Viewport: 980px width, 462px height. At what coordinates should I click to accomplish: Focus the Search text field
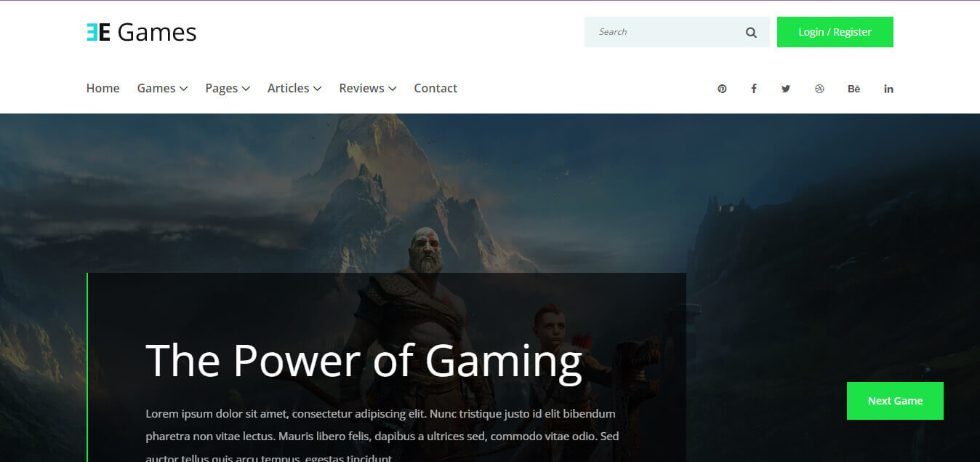(665, 32)
